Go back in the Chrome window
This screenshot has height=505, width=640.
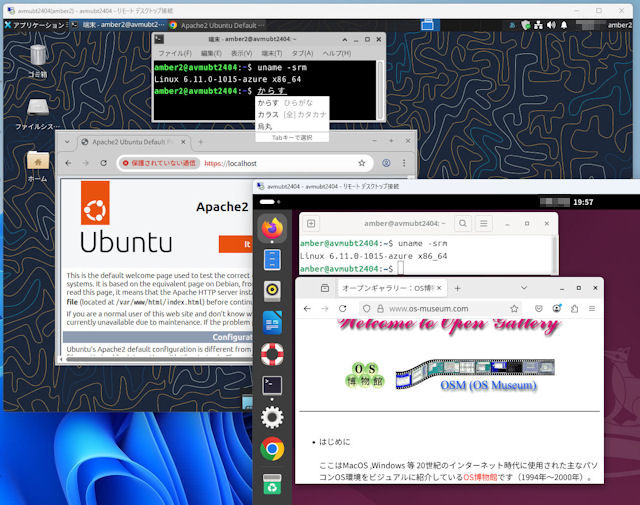pos(68,163)
